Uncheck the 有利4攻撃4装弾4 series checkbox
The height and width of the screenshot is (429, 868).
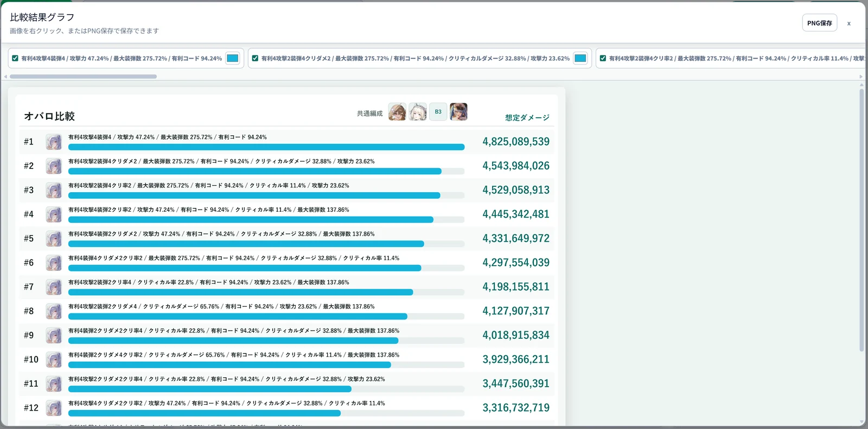pos(15,58)
